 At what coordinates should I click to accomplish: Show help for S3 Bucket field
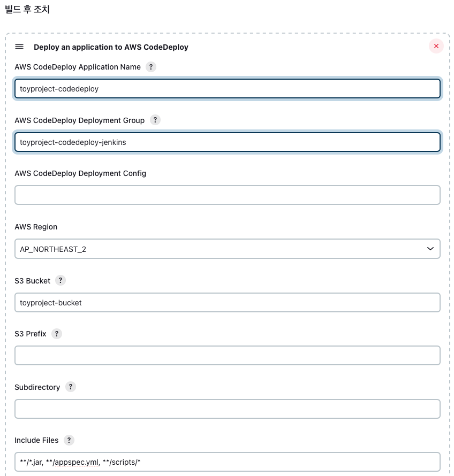pos(60,280)
